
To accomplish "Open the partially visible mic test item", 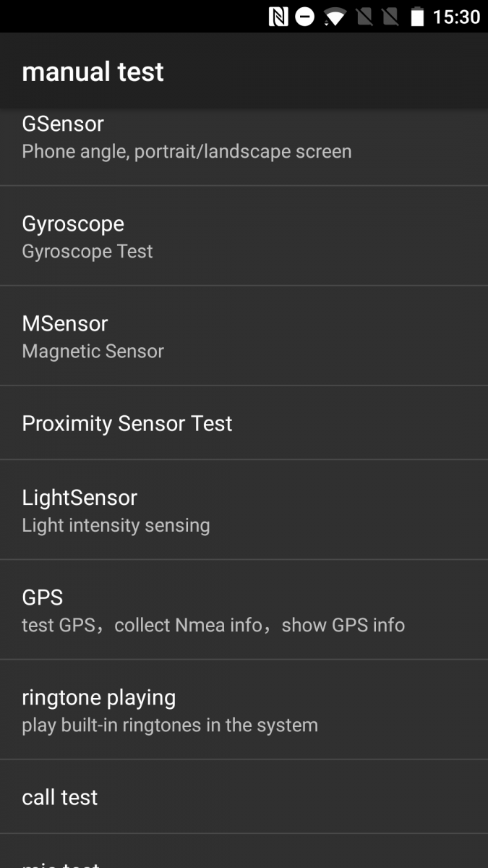I will (x=244, y=857).
